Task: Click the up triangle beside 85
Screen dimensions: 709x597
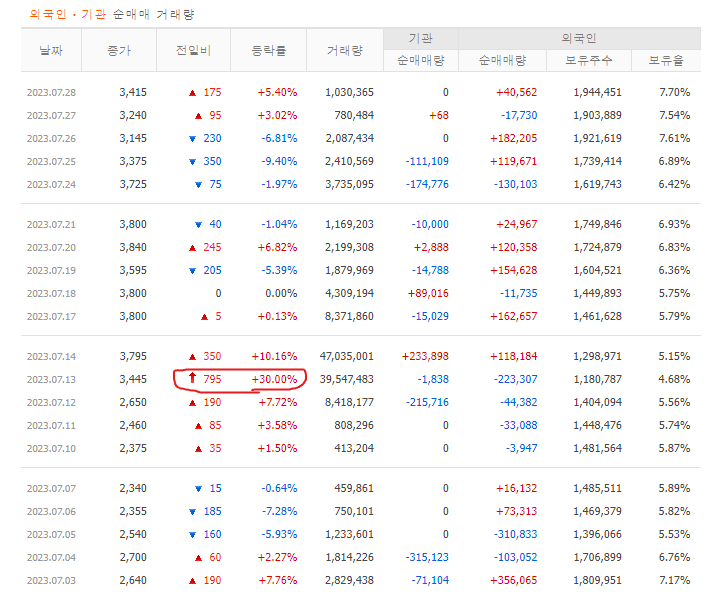Action: [x=198, y=426]
